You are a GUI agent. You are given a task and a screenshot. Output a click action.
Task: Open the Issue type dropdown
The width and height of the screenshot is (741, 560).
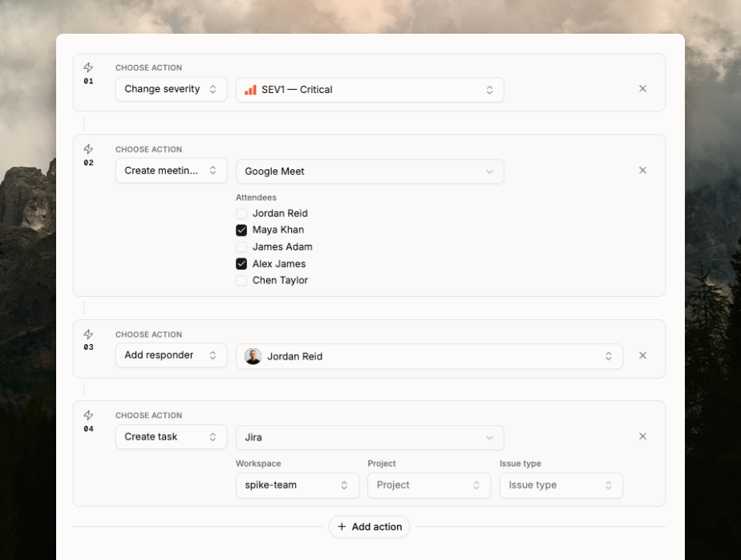tap(561, 485)
